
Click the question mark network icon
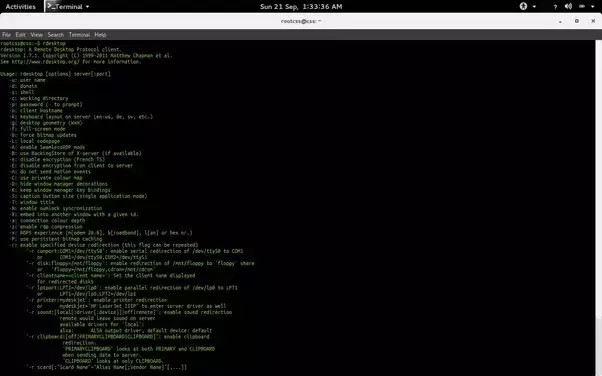click(555, 7)
